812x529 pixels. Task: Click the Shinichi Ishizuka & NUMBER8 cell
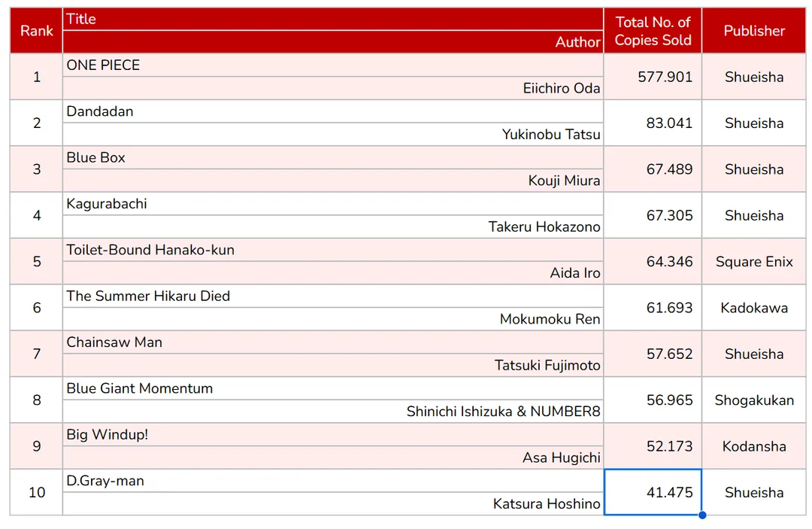(333, 411)
